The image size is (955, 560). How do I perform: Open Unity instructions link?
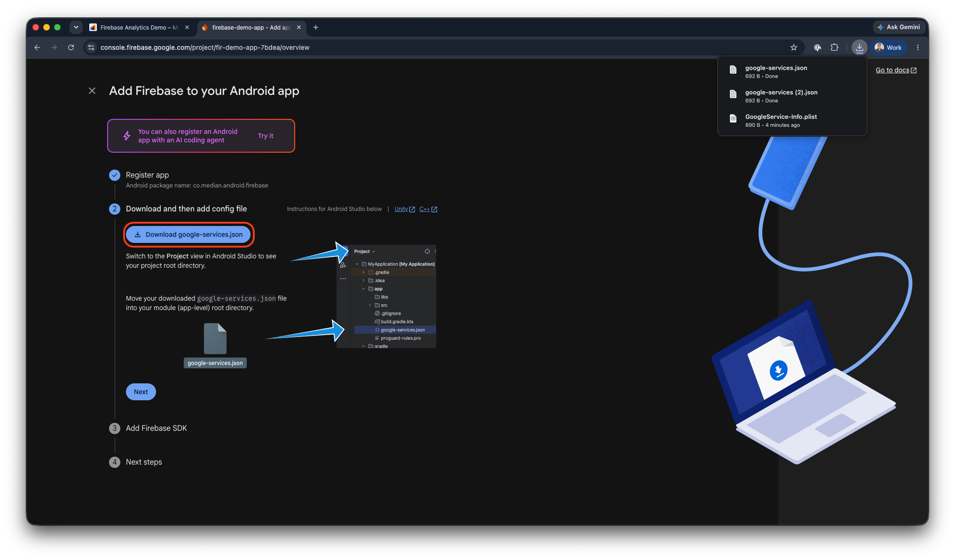coord(404,209)
